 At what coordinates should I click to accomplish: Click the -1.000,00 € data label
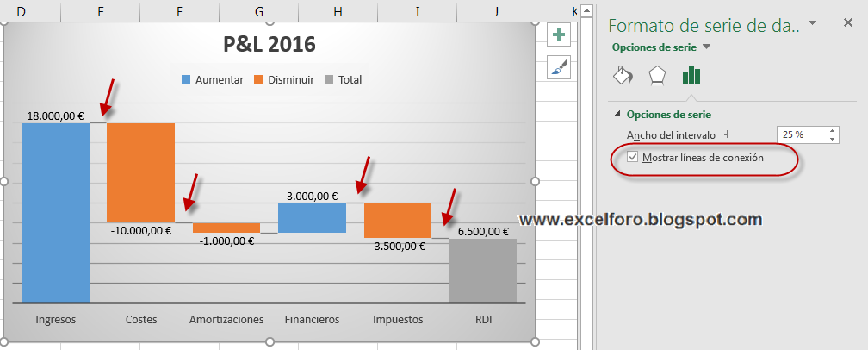pyautogui.click(x=226, y=241)
